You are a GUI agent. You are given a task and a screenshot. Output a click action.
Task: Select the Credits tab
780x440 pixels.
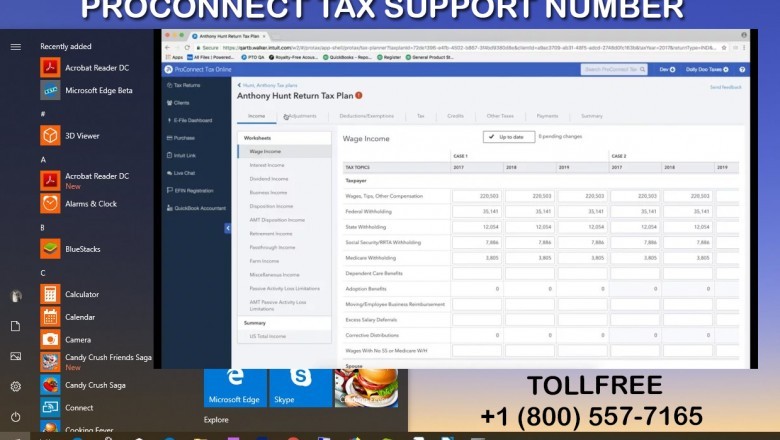455,116
